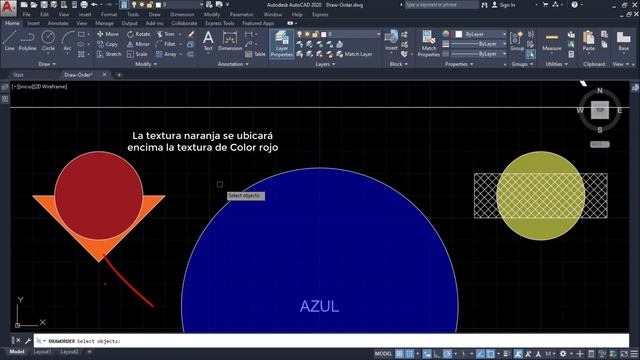Select the Arc tool
This screenshot has height=360, width=640.
tap(67, 41)
